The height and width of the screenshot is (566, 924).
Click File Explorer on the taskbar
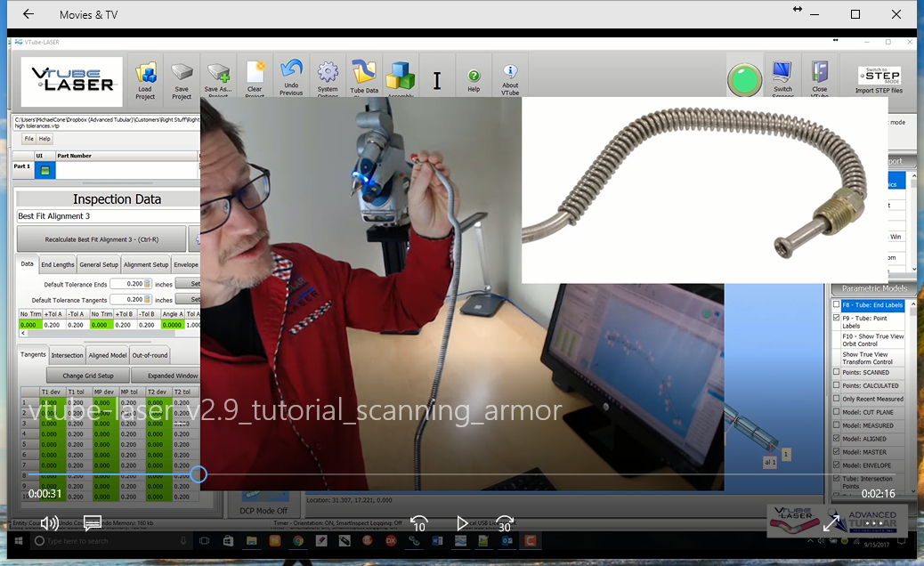252,541
